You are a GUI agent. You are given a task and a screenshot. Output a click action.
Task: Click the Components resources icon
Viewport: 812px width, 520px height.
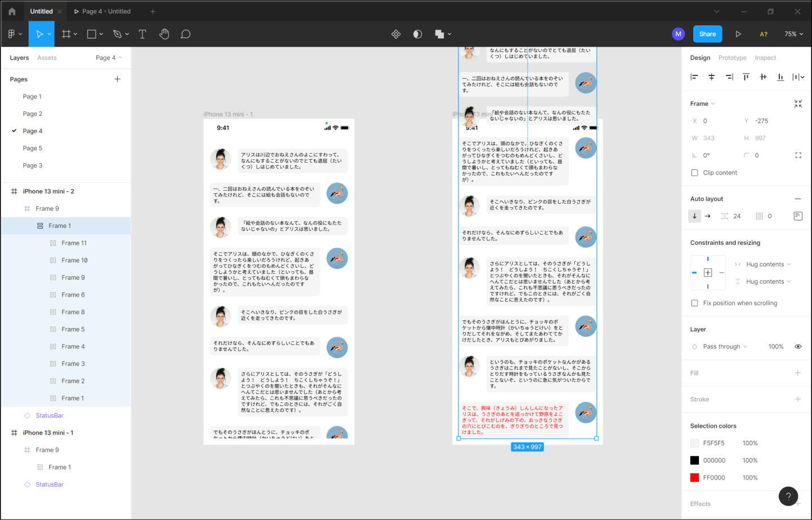tap(396, 34)
